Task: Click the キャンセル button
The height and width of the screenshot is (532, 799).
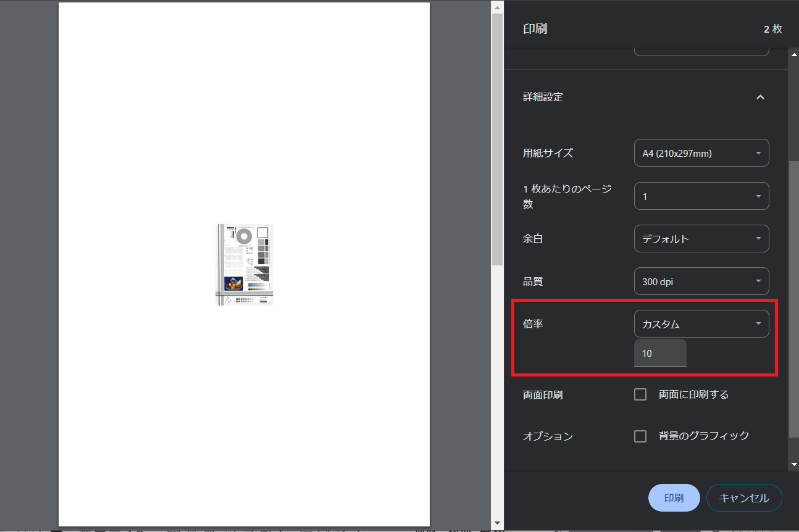Action: (744, 498)
